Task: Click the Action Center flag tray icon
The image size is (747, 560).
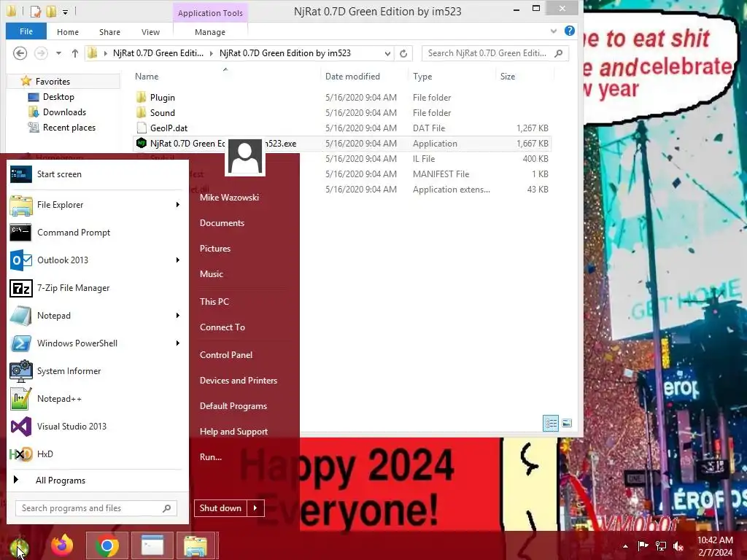Action: [643, 545]
